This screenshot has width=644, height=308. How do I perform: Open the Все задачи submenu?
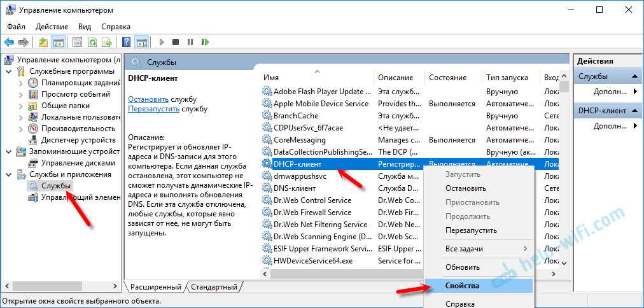tap(477, 248)
